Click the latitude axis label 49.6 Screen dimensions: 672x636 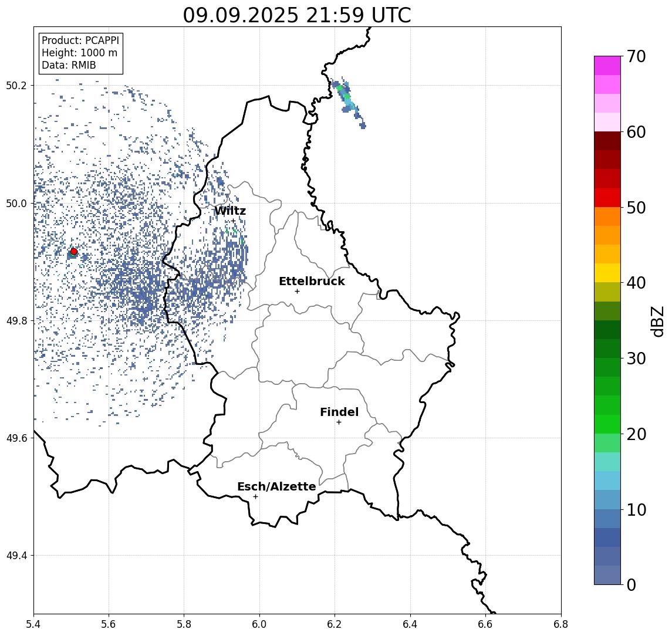coord(16,438)
